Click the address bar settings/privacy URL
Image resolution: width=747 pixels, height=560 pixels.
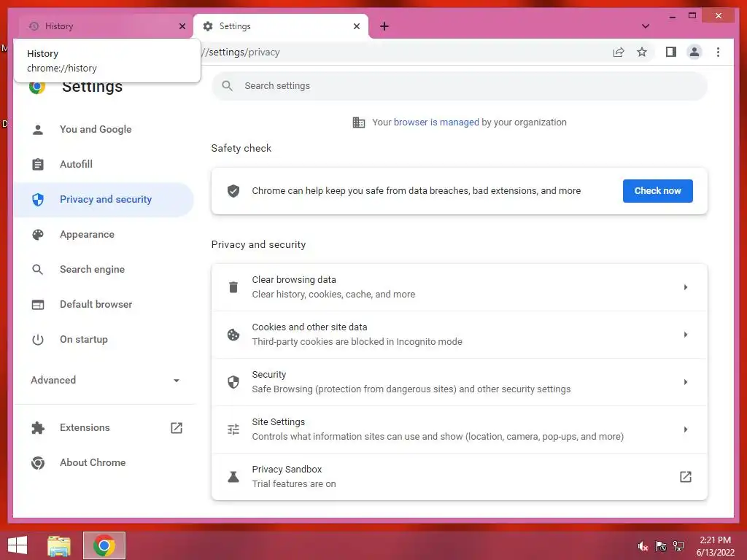pos(241,52)
